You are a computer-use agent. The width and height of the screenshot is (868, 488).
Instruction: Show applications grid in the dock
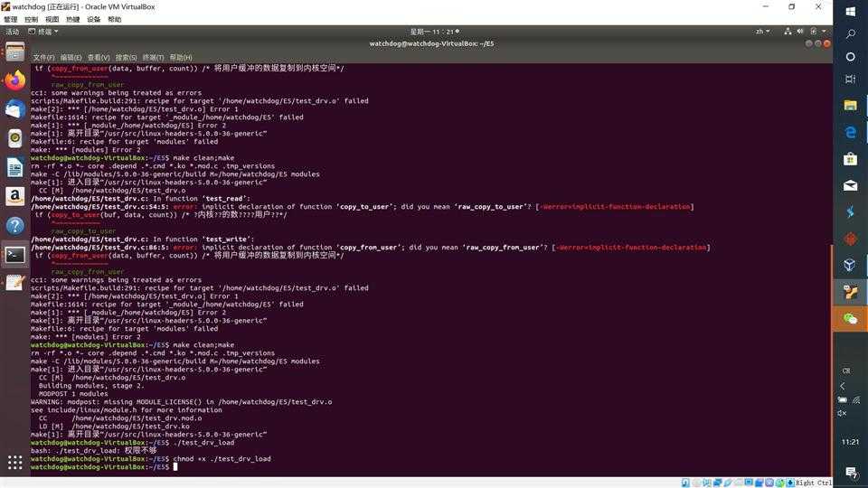(x=15, y=462)
